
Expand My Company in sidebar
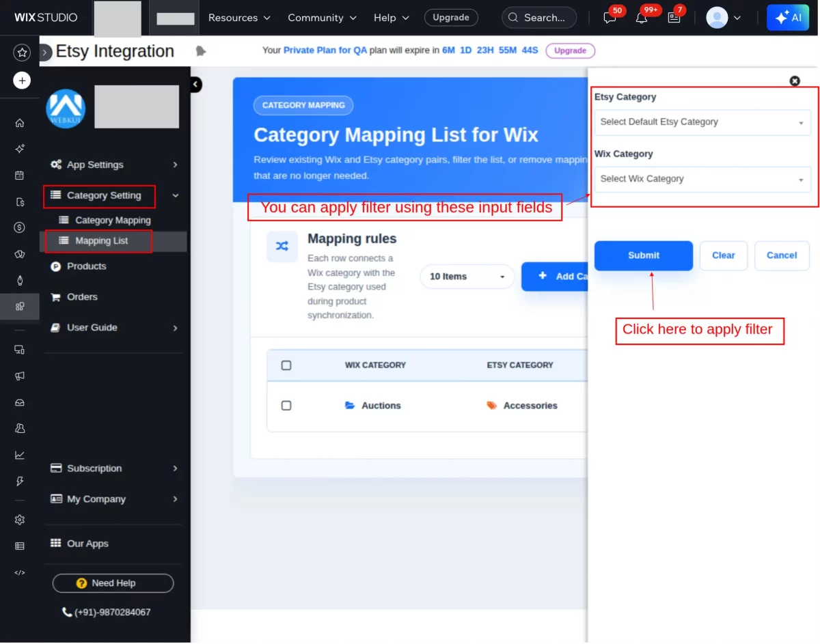tap(113, 499)
